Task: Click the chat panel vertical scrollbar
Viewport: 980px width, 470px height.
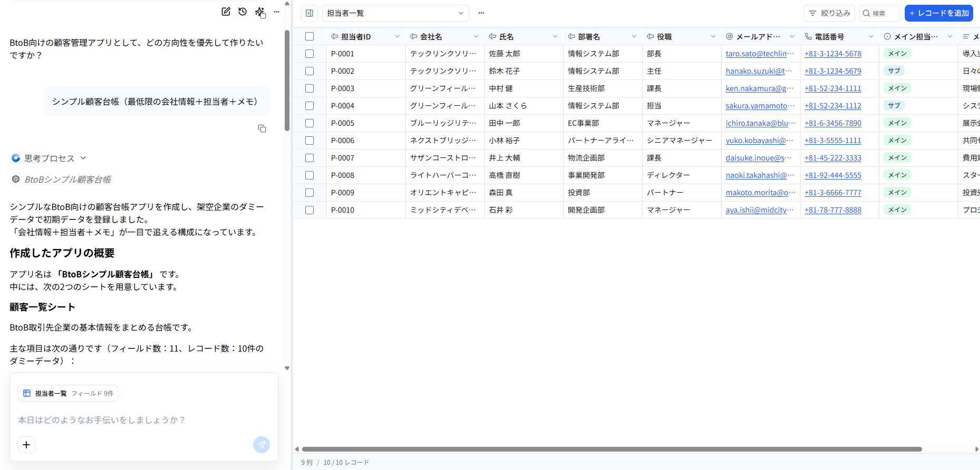Action: (287, 80)
